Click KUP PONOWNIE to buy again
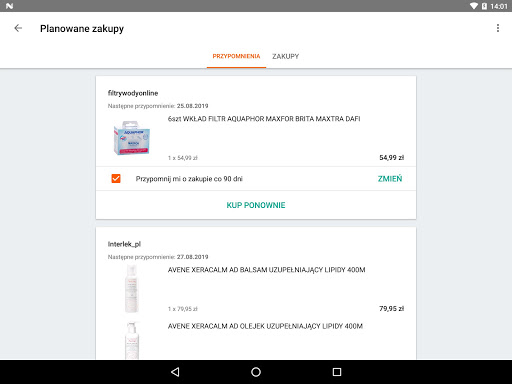The width and height of the screenshot is (512, 384). coord(256,205)
